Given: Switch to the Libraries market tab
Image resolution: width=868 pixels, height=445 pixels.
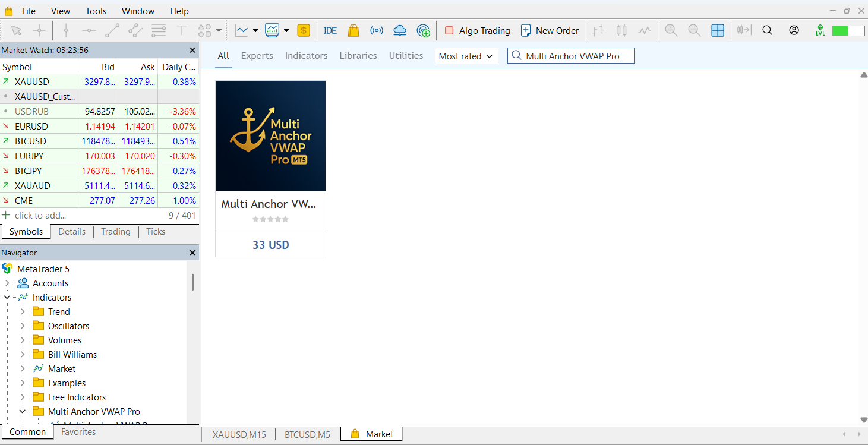Looking at the screenshot, I should [358, 55].
